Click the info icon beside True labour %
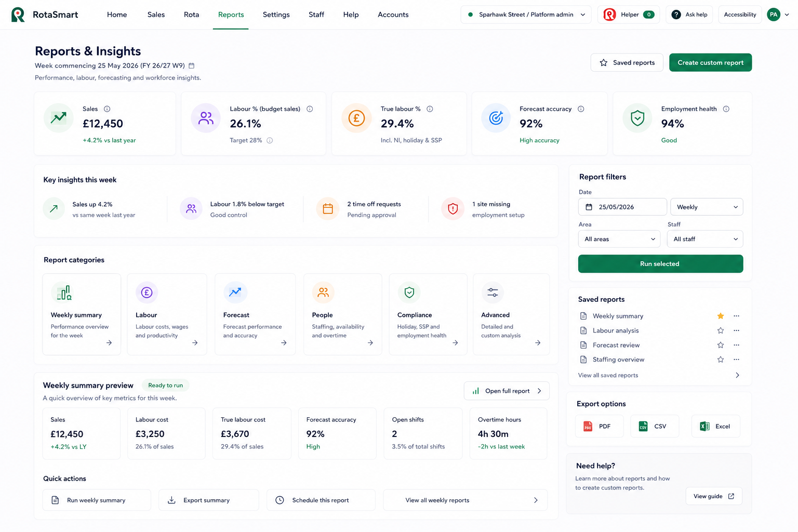Screen dimensions: 798x532 pos(430,109)
